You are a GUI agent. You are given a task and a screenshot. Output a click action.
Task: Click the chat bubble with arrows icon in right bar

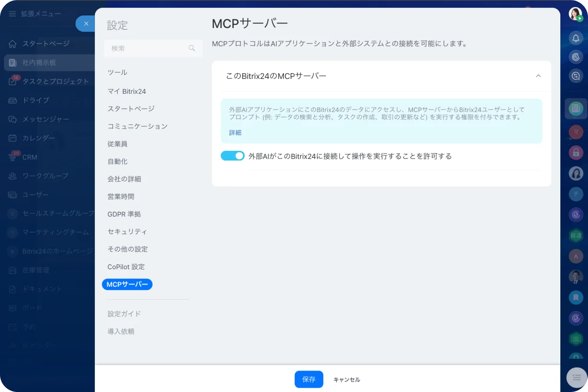(x=576, y=76)
